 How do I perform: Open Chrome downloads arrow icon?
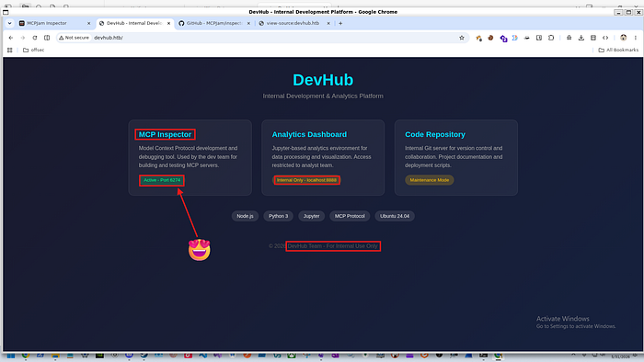coord(581,38)
